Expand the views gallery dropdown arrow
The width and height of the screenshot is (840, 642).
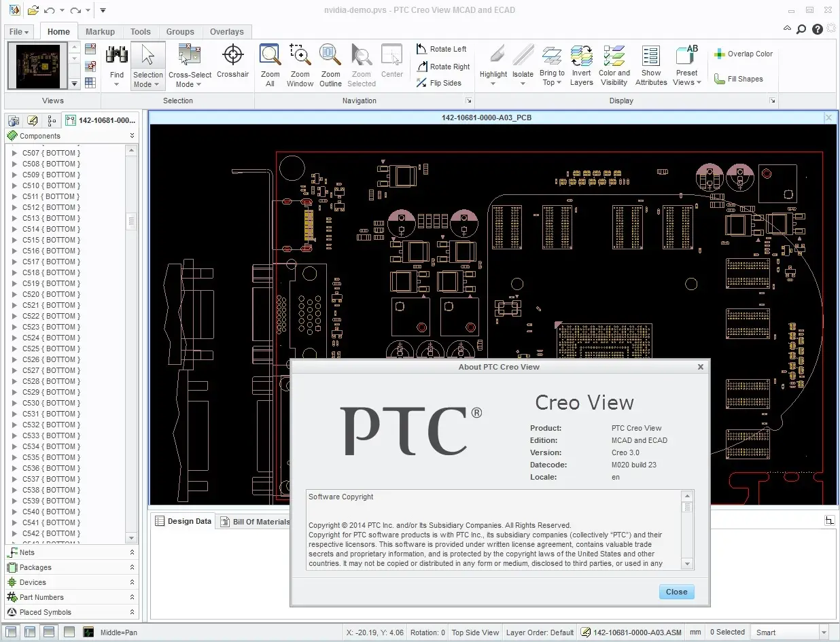coord(74,84)
